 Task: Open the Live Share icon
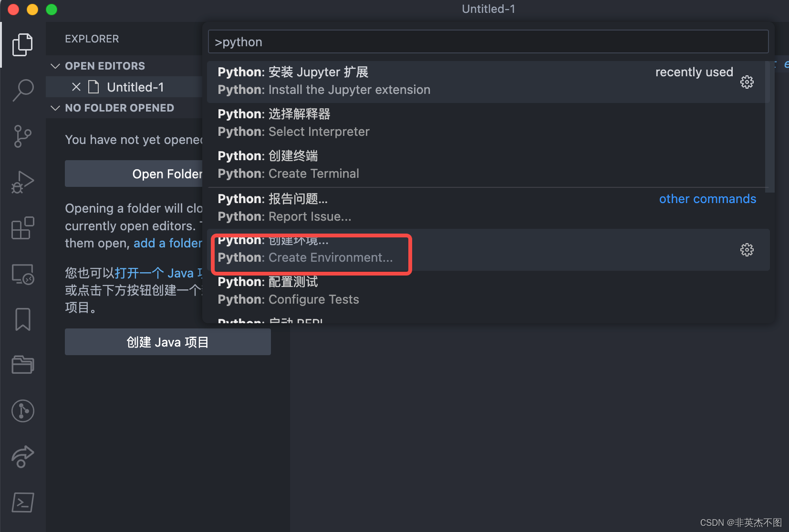[22, 456]
